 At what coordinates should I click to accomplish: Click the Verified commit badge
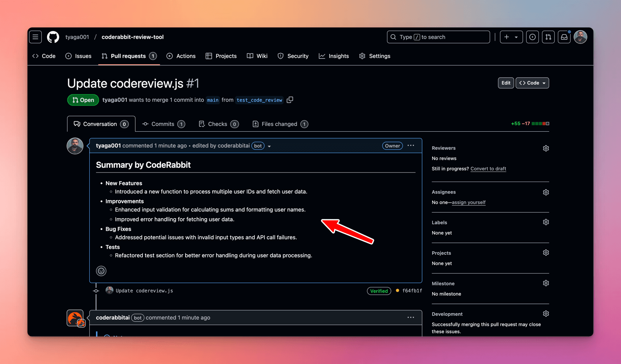tap(379, 291)
